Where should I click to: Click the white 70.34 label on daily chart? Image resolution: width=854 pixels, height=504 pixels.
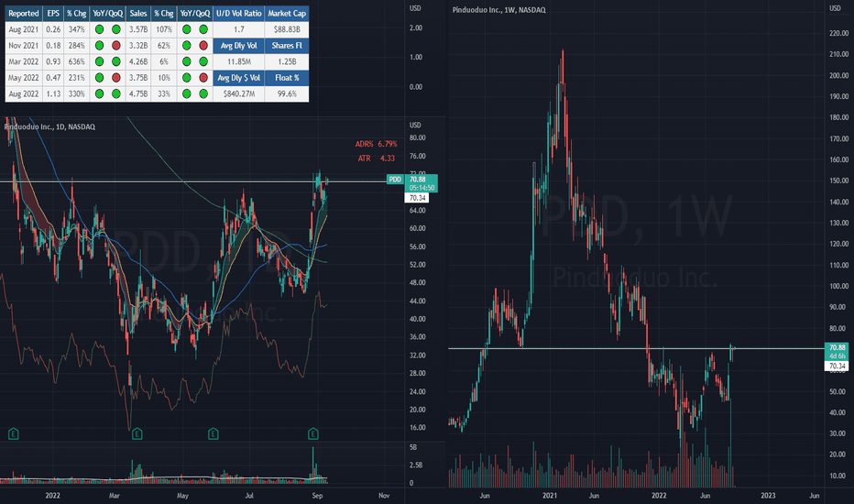coord(417,198)
